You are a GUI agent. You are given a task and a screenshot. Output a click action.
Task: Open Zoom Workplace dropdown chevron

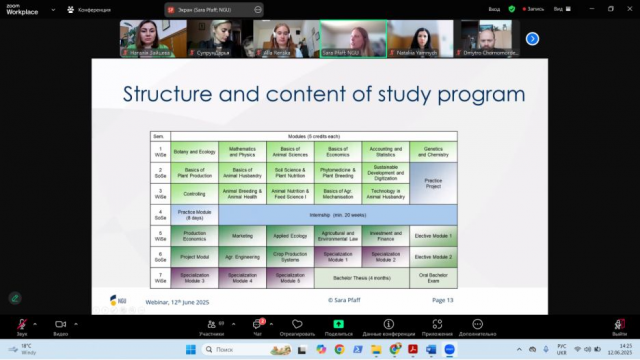click(x=53, y=10)
